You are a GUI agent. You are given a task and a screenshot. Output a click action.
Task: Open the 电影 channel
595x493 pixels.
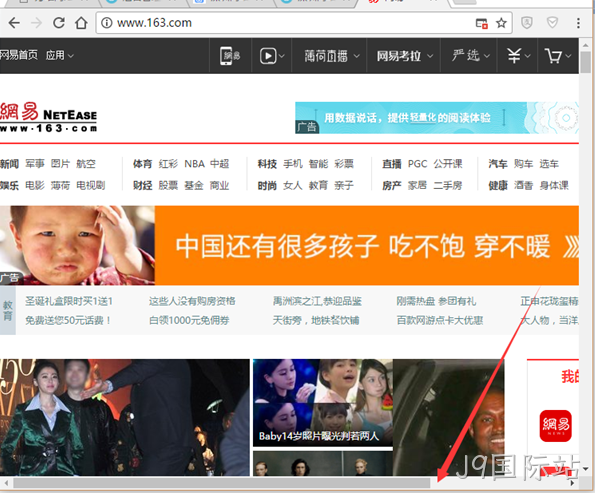coord(35,186)
